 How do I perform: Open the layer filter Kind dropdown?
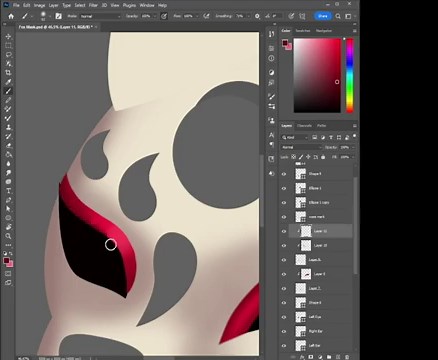[x=295, y=137]
